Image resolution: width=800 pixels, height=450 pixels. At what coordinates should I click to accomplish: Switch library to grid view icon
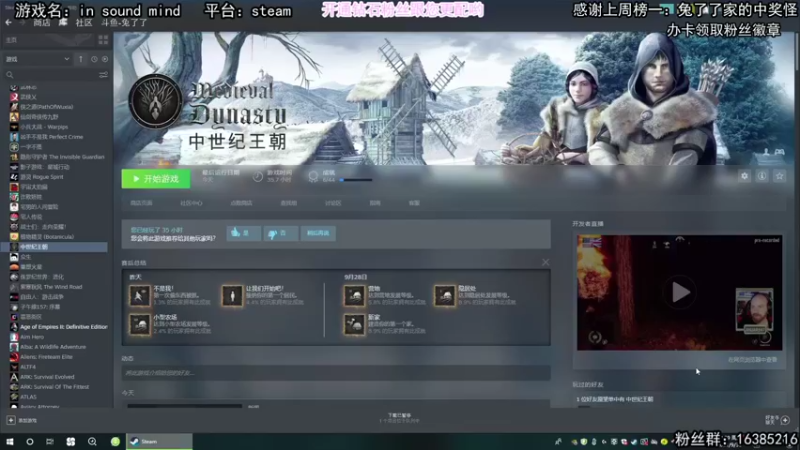[x=103, y=40]
